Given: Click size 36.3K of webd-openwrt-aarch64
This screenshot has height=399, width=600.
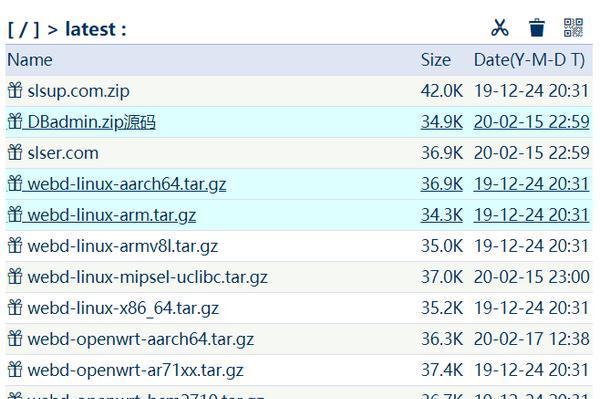Looking at the screenshot, I should click(x=442, y=339).
